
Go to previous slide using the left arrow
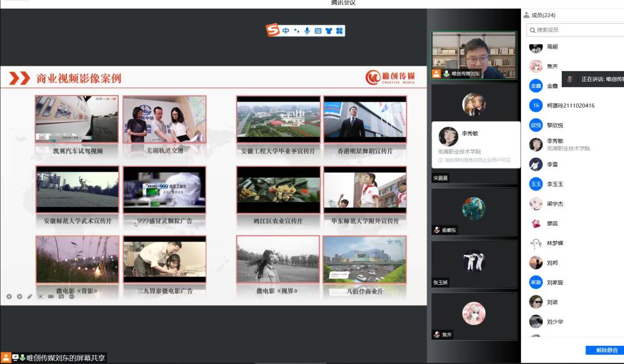point(9,296)
